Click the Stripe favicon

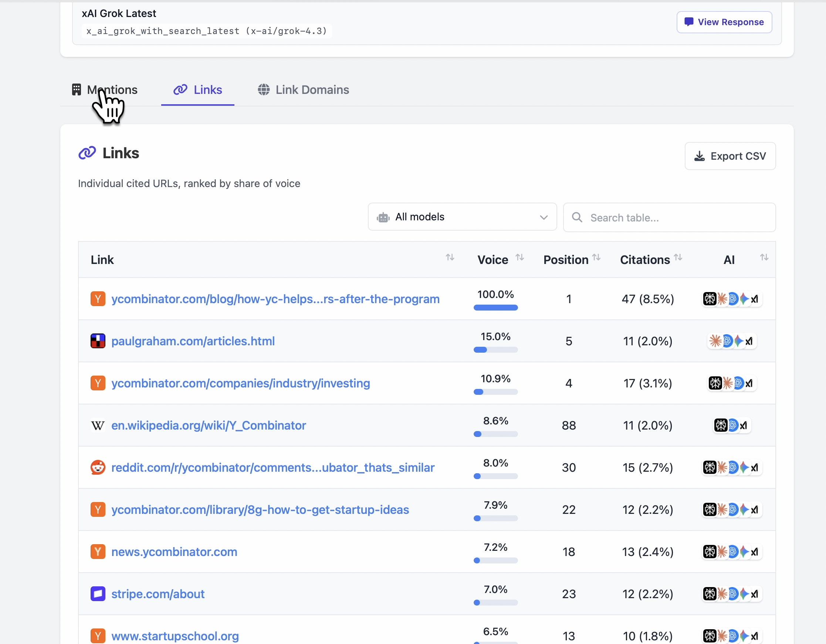click(98, 594)
